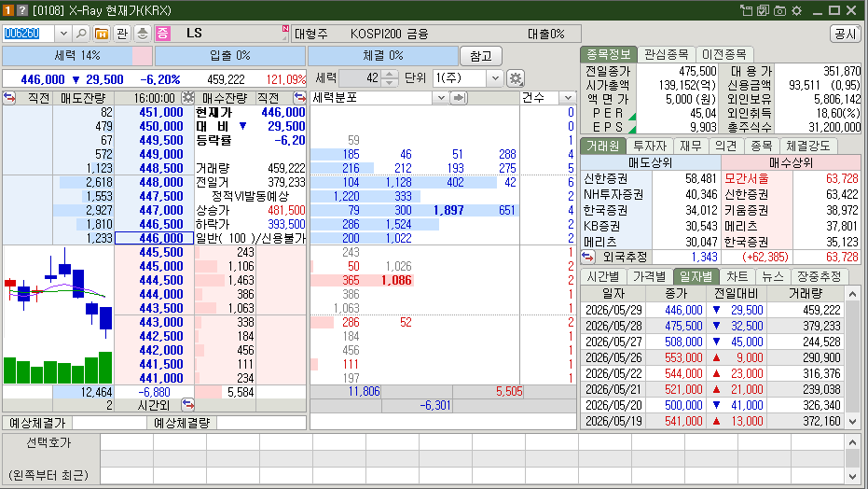
Task: Click the pop-out window icon in title bar
Action: click(746, 10)
